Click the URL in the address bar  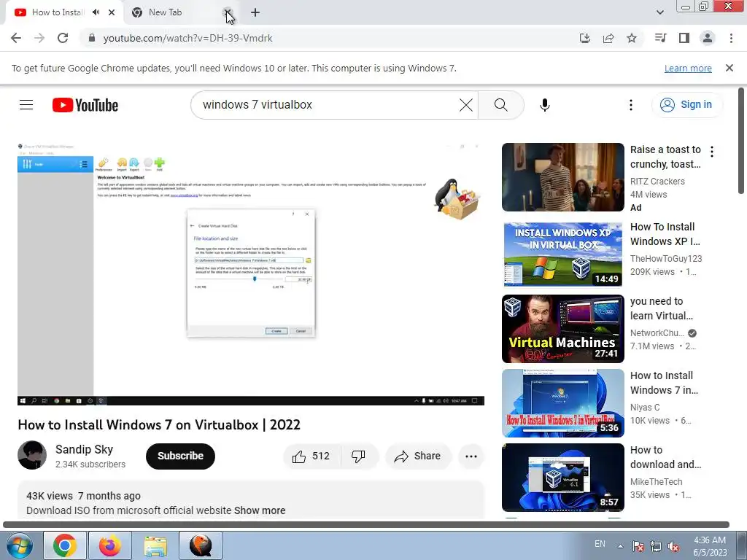(x=187, y=38)
